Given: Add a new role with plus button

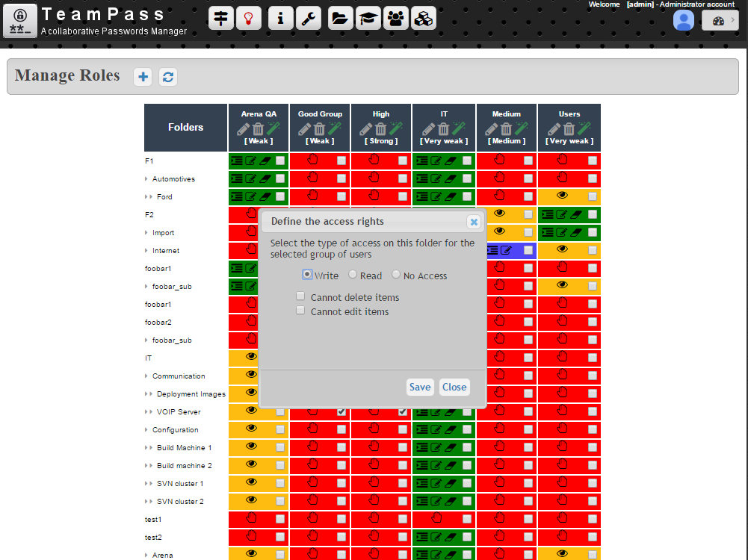Looking at the screenshot, I should tap(143, 77).
